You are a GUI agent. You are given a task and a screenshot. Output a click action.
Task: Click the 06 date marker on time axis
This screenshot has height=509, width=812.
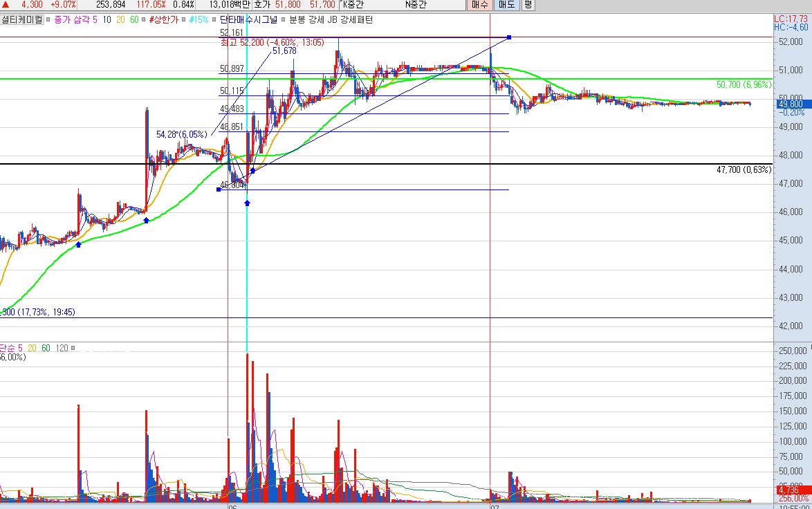[x=232, y=506]
